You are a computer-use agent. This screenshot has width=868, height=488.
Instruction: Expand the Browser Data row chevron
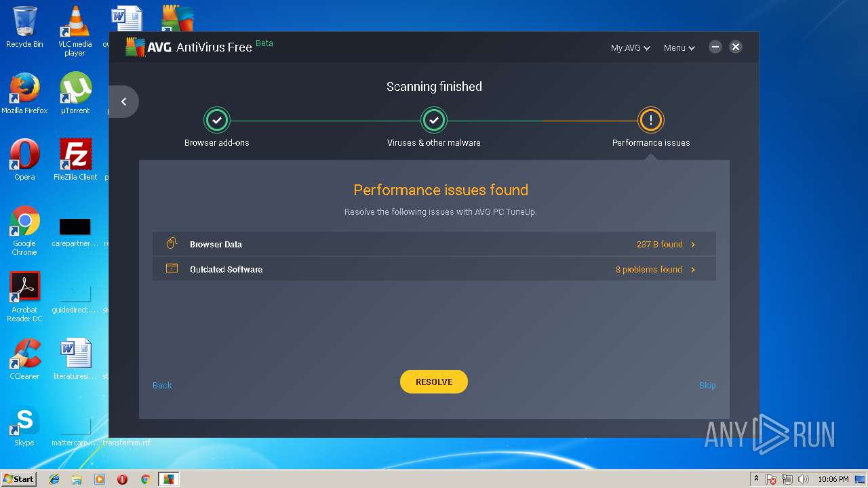tap(693, 245)
